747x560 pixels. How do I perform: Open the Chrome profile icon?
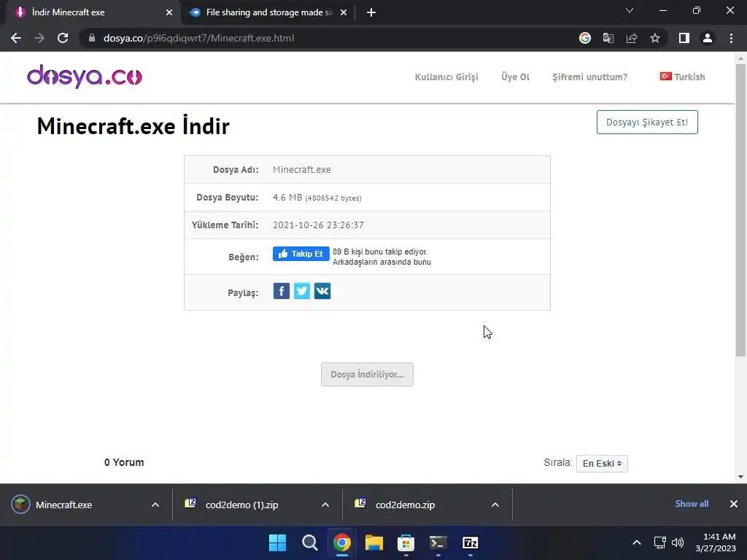click(x=708, y=38)
